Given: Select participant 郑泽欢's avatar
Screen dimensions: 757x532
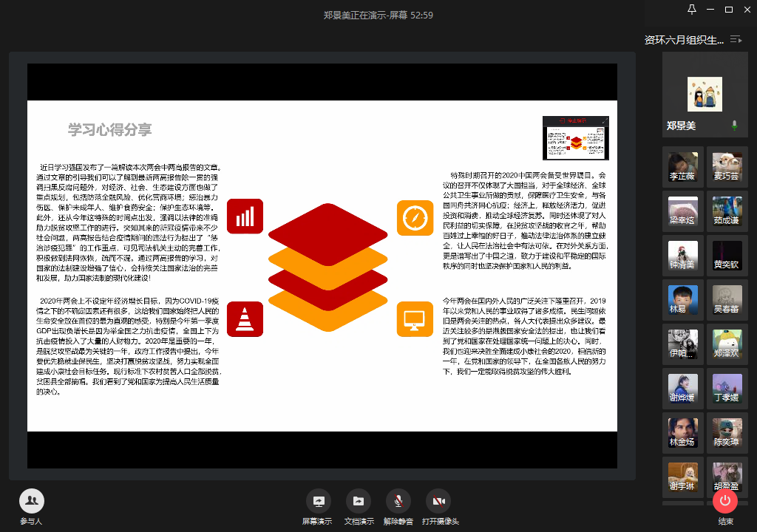Looking at the screenshot, I should click(727, 344).
